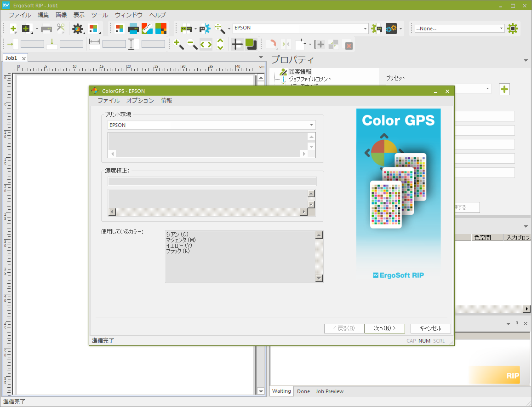Viewport: 532px width, 407px height.
Task: Open the ヘルプ menu
Action: pyautogui.click(x=157, y=15)
